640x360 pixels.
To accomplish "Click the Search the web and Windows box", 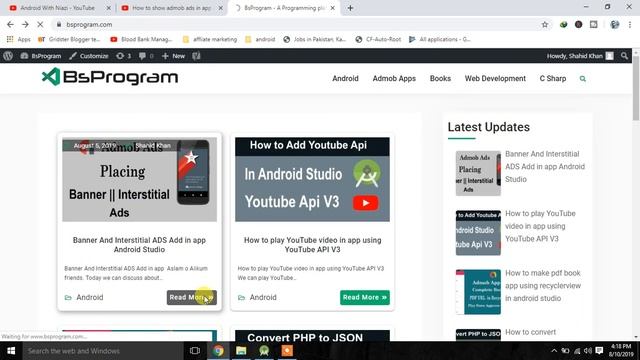I will click(103, 351).
